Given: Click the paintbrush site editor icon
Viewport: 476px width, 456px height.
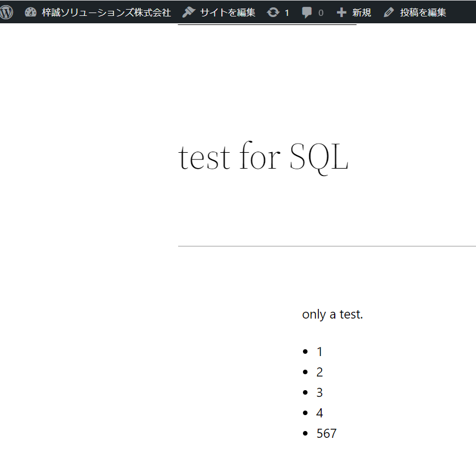Looking at the screenshot, I should [x=189, y=12].
